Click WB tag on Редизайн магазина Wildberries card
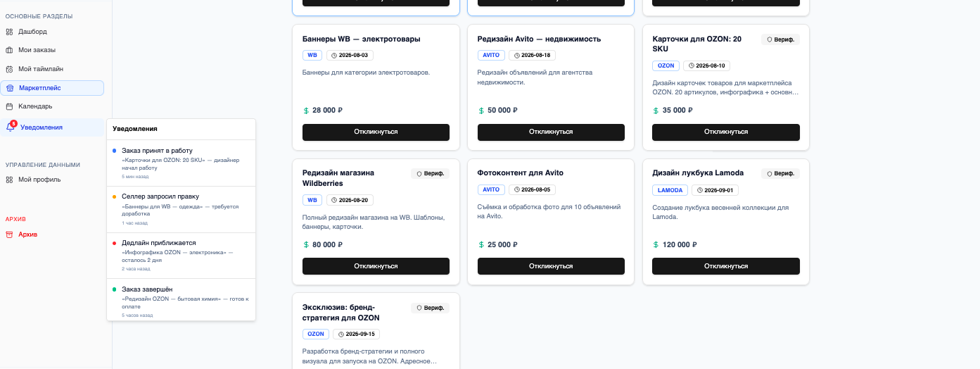This screenshot has height=369, width=980. (312, 200)
